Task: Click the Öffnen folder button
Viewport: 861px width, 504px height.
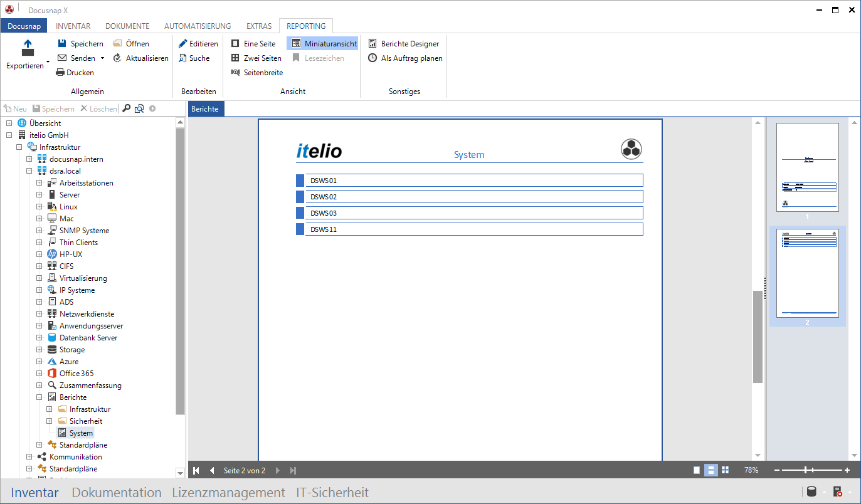Action: 131,44
